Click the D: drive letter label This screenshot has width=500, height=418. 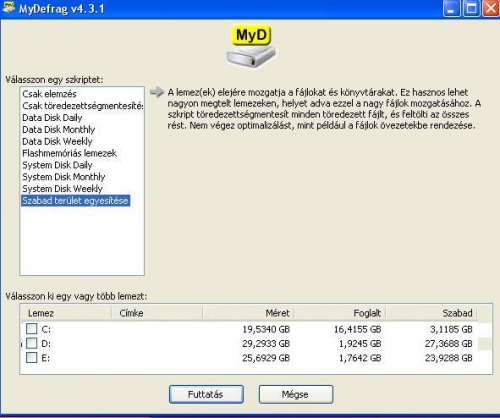click(46, 344)
